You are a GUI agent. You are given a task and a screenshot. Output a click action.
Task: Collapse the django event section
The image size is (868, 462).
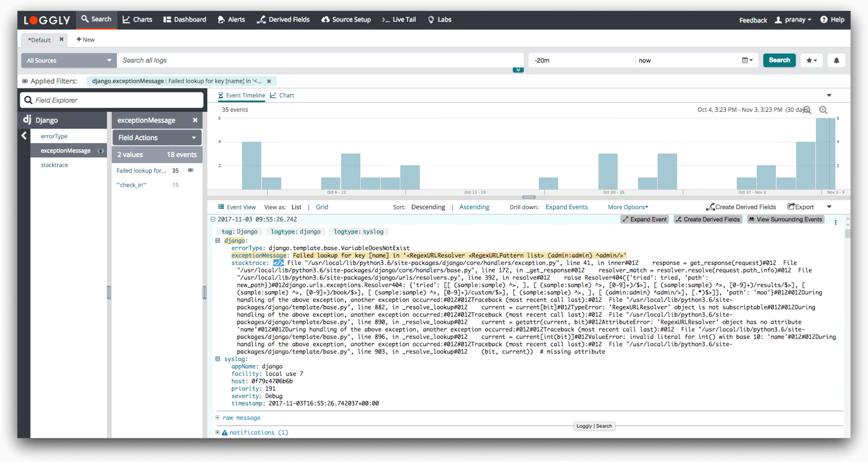click(x=218, y=240)
